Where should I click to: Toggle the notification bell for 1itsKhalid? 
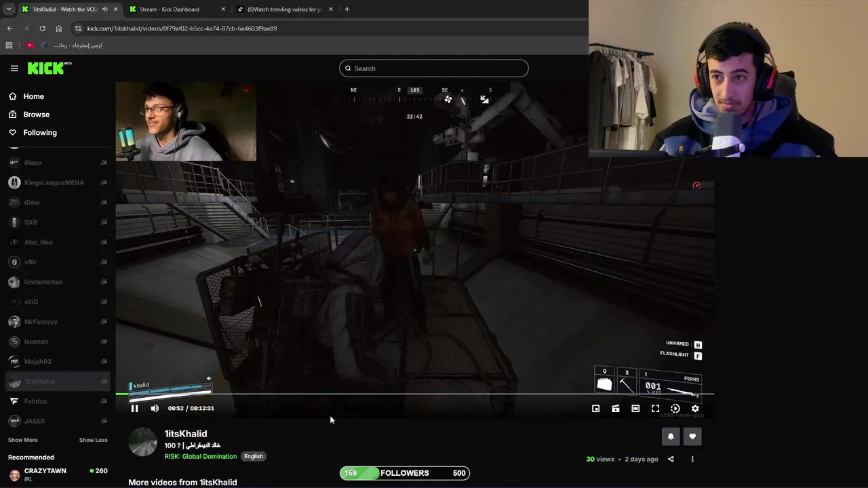click(671, 436)
